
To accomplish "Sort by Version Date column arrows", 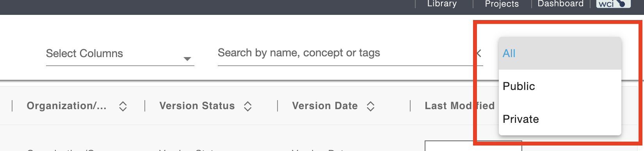I will (x=371, y=106).
